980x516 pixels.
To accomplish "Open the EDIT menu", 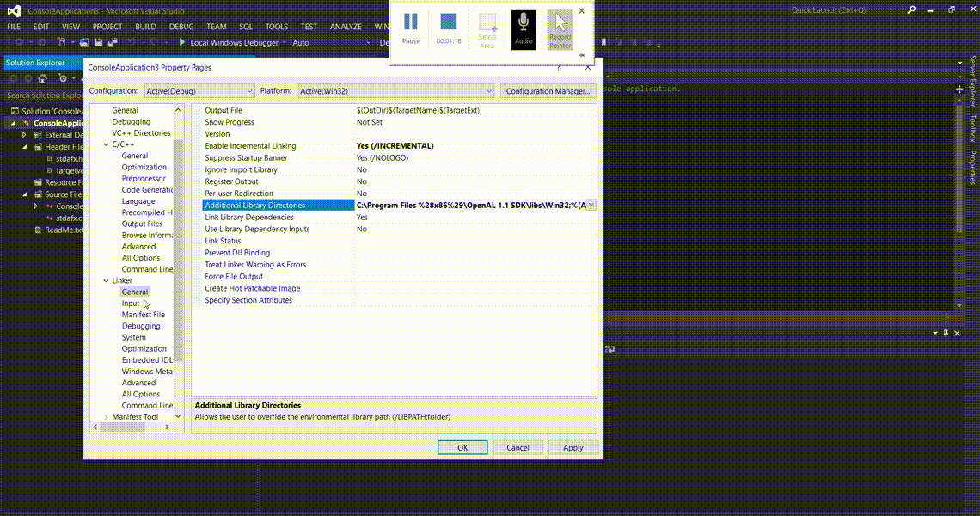I will (x=40, y=27).
